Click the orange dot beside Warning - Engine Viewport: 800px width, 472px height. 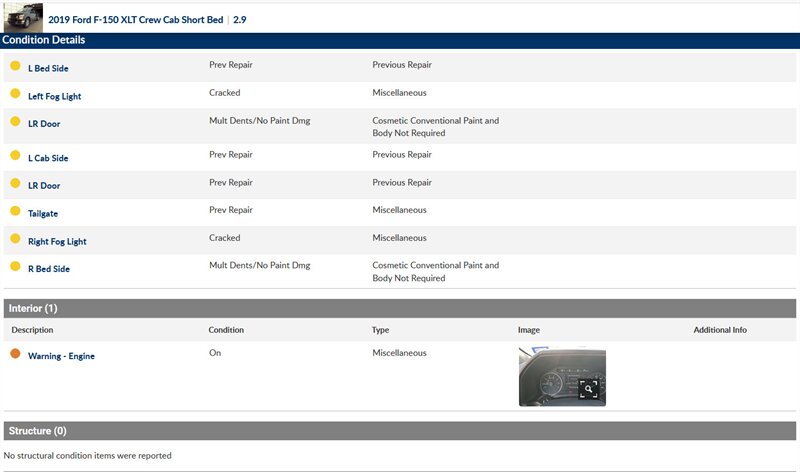pyautogui.click(x=15, y=354)
